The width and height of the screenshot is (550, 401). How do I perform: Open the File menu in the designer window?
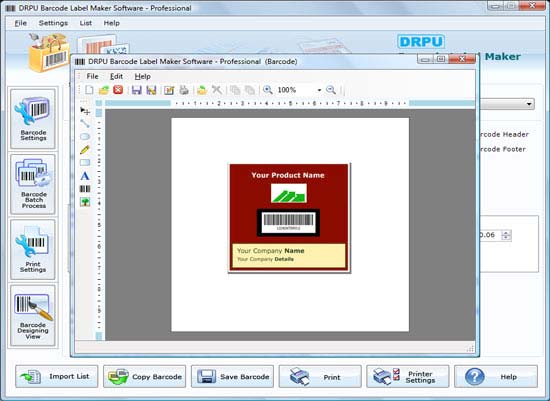point(93,76)
